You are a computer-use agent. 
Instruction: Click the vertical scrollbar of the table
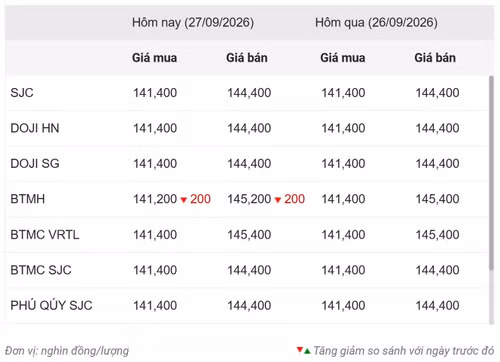coord(491,172)
